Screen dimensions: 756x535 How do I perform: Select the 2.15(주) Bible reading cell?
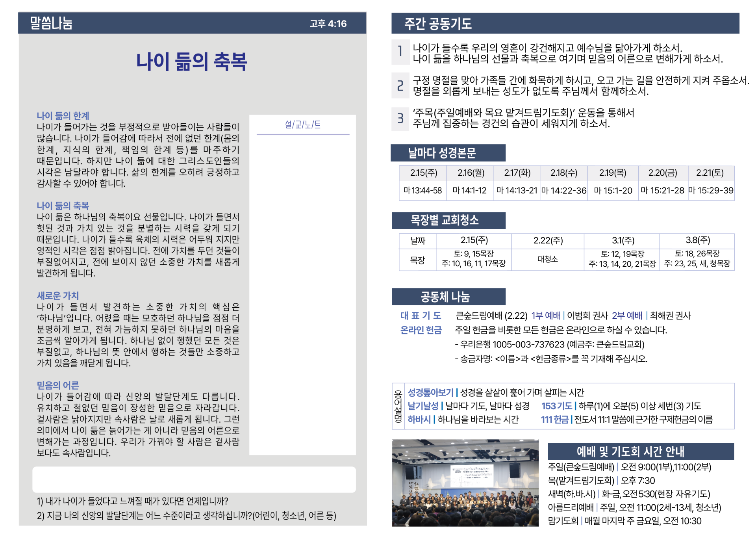423,173
